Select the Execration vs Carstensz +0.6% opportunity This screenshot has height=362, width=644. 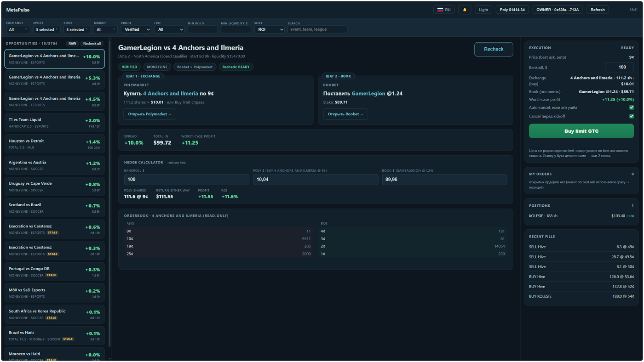55,229
